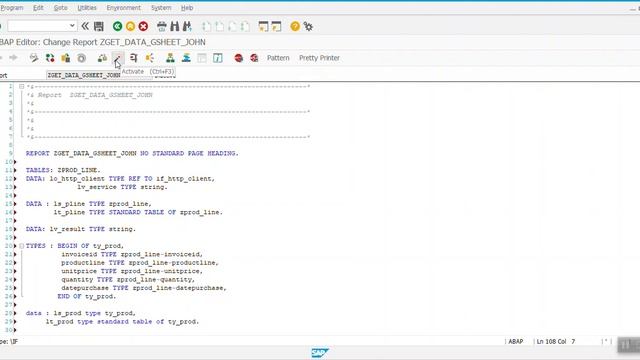640x360 pixels.
Task: Open the Program menu
Action: click(x=11, y=8)
